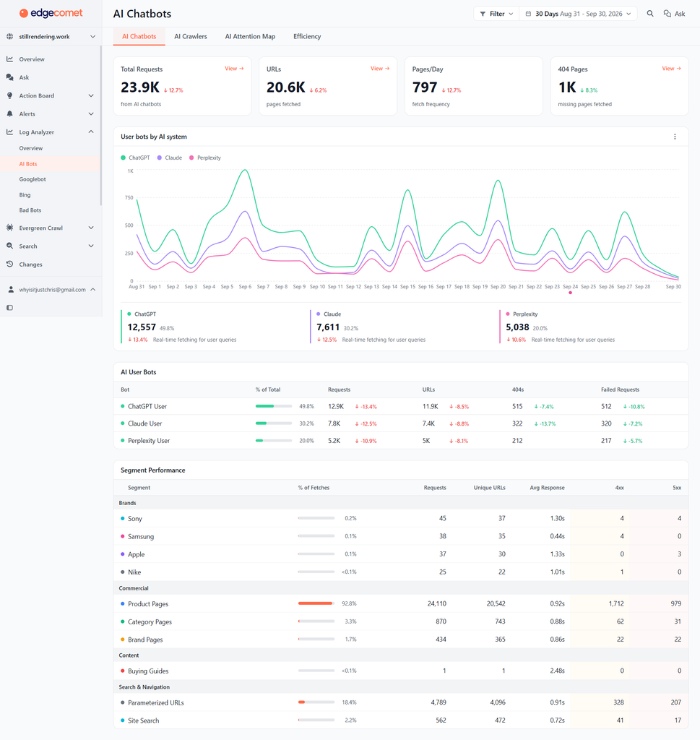The width and height of the screenshot is (700, 740).
Task: Open the stillrendering.work site selector
Action: [x=51, y=36]
